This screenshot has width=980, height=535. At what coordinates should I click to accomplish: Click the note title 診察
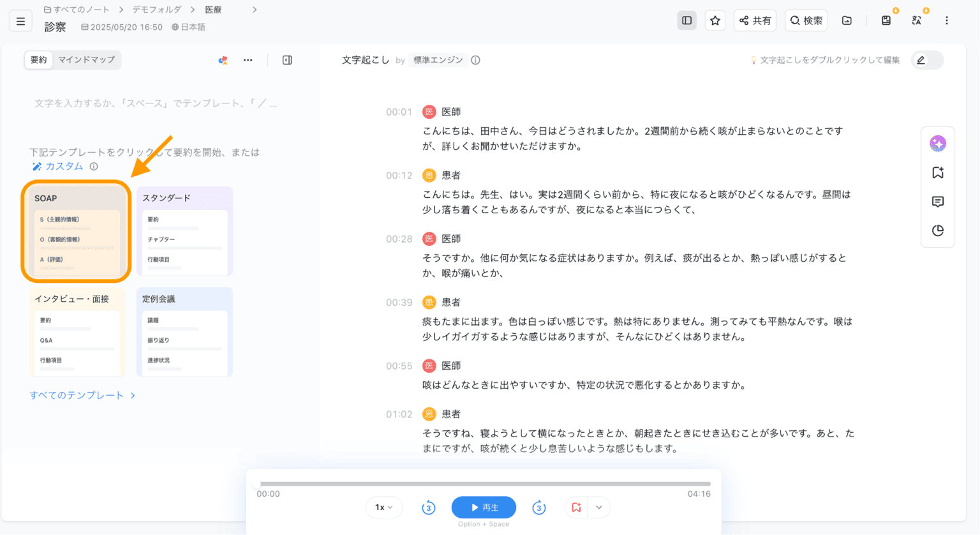tap(55, 27)
